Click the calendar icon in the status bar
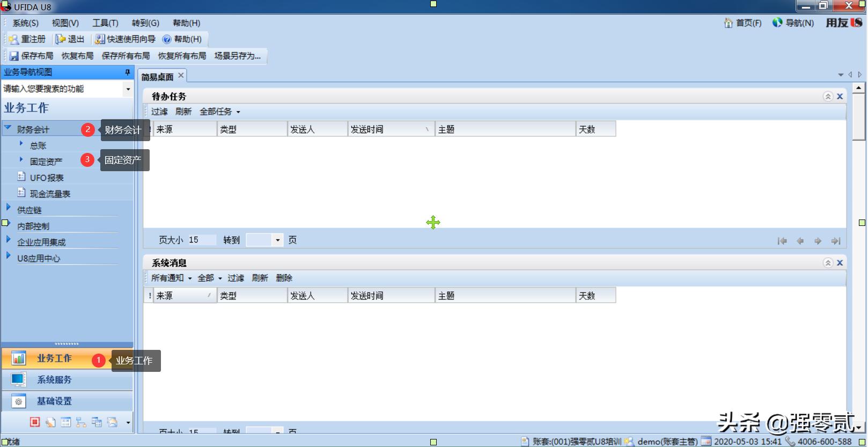 pyautogui.click(x=706, y=442)
